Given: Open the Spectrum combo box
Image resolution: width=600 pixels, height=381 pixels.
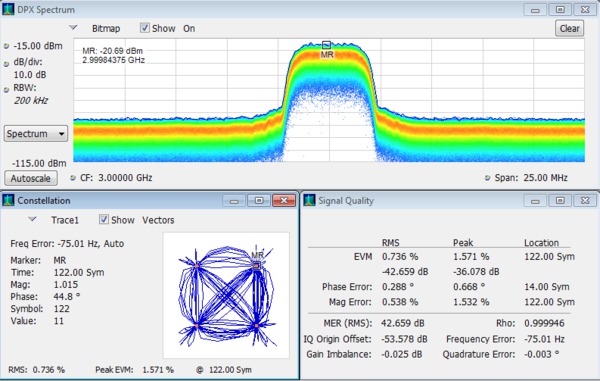Looking at the screenshot, I should pyautogui.click(x=36, y=134).
